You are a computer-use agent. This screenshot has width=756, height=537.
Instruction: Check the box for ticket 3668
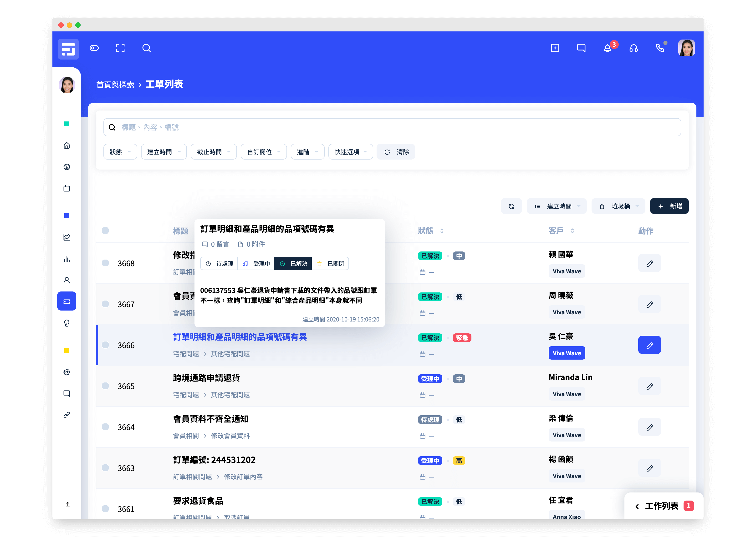(x=105, y=263)
